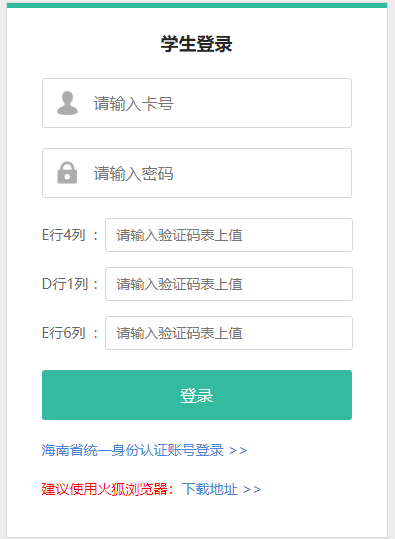Click the E行4列 label text
395x539 pixels.
(x=64, y=235)
